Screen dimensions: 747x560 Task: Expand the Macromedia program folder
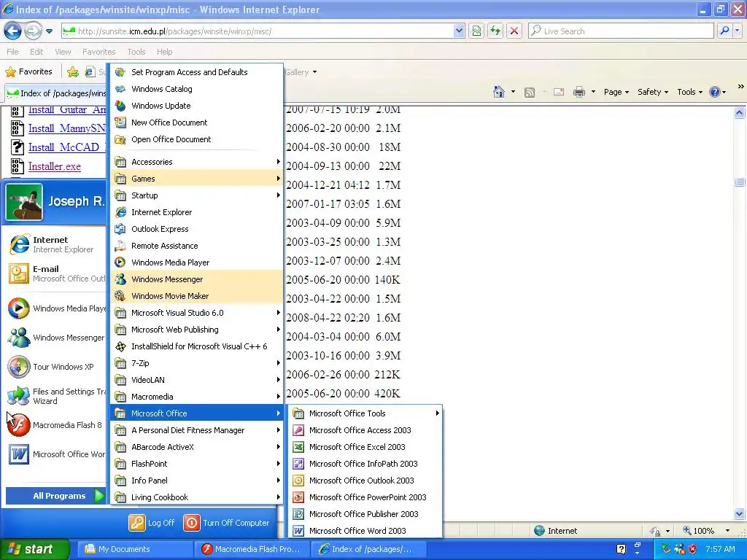tap(197, 397)
